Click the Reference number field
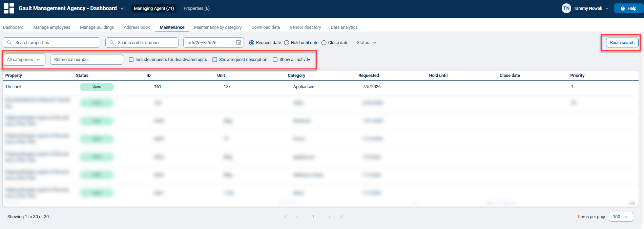 click(x=87, y=60)
